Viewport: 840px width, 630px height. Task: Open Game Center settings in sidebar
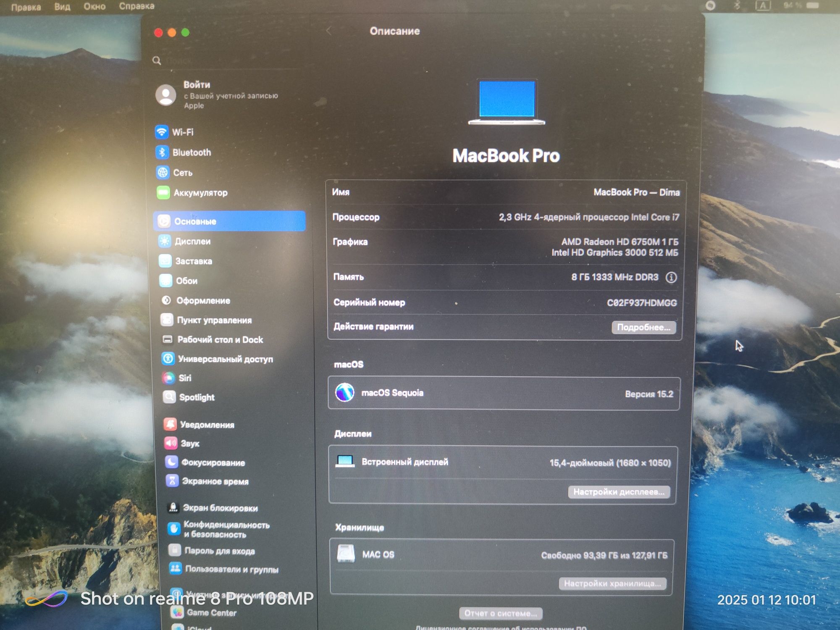[203, 612]
